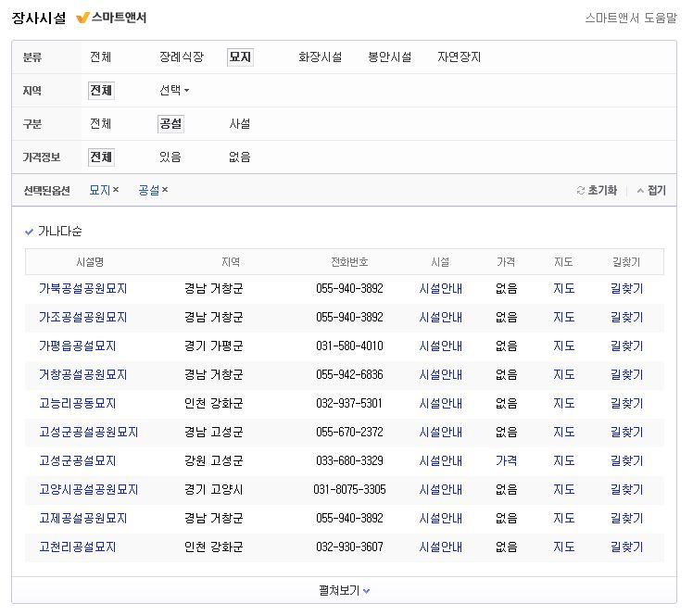Open 지도 for 가북공설공원묘지
The width and height of the screenshot is (693, 616).
(x=564, y=289)
